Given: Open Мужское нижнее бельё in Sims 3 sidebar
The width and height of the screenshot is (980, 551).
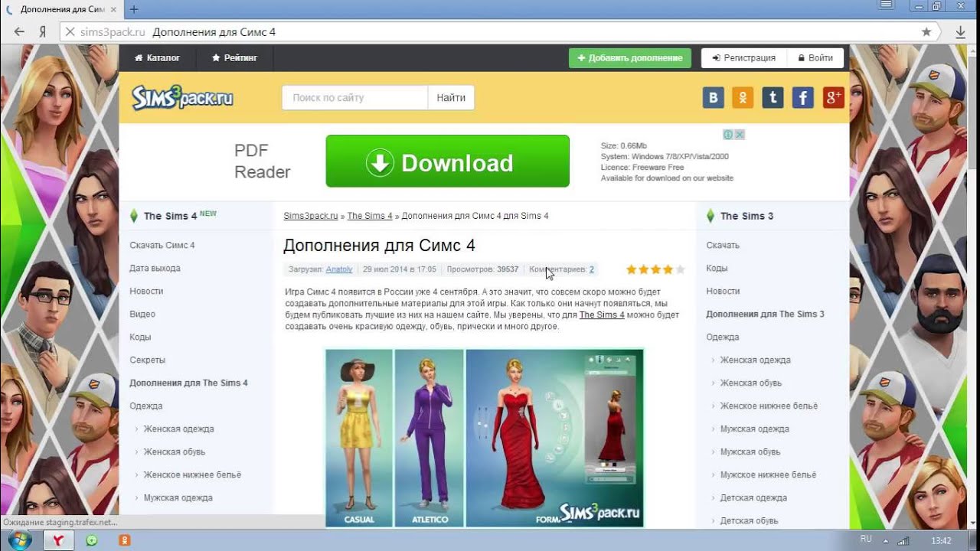Looking at the screenshot, I should click(768, 474).
